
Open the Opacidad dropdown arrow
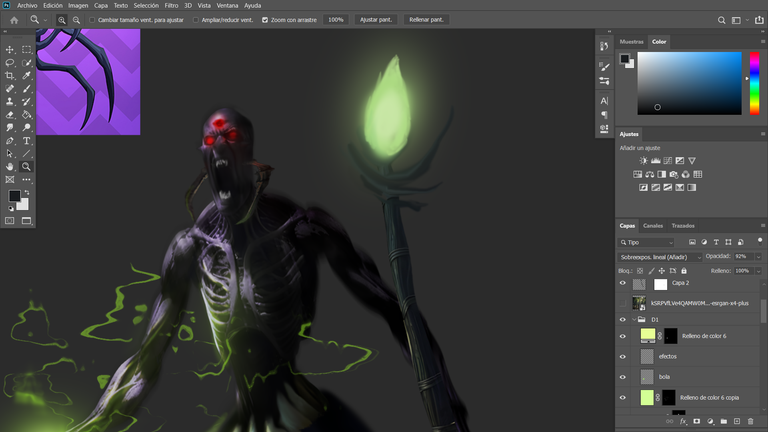click(759, 257)
